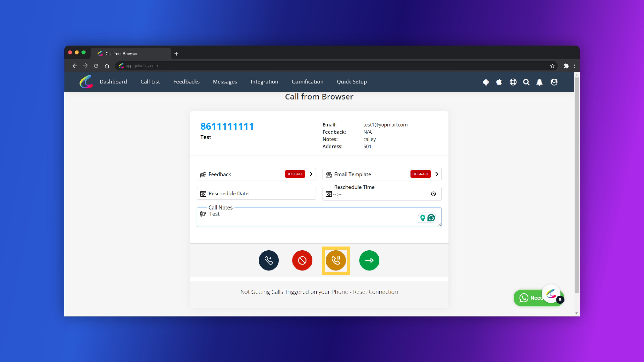Click UPGRADE badge next to Email Template

point(421,174)
